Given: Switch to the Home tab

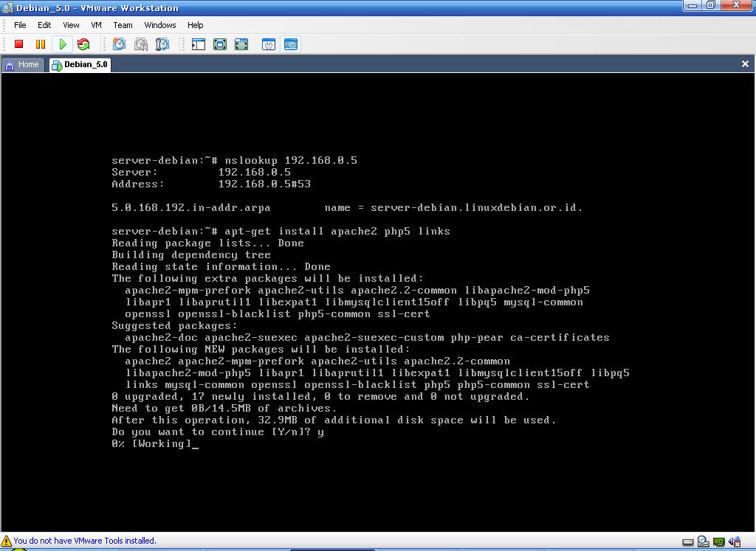Looking at the screenshot, I should 23,64.
